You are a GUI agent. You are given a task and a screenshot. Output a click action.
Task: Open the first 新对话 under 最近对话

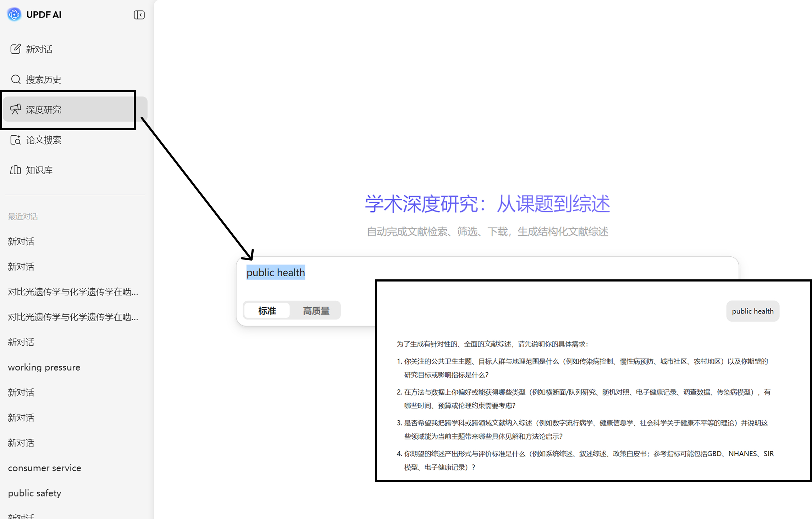pyautogui.click(x=21, y=242)
